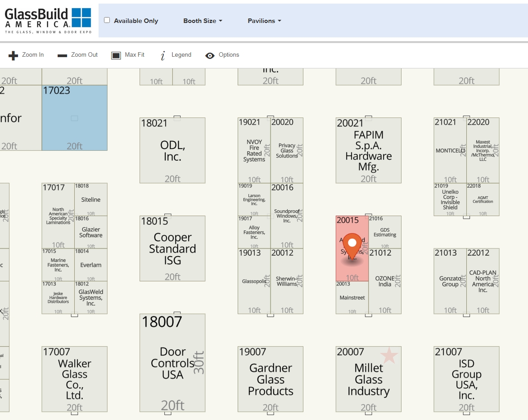The height and width of the screenshot is (420, 528).
Task: Select booth 18014 Everlam
Action: 91,265
